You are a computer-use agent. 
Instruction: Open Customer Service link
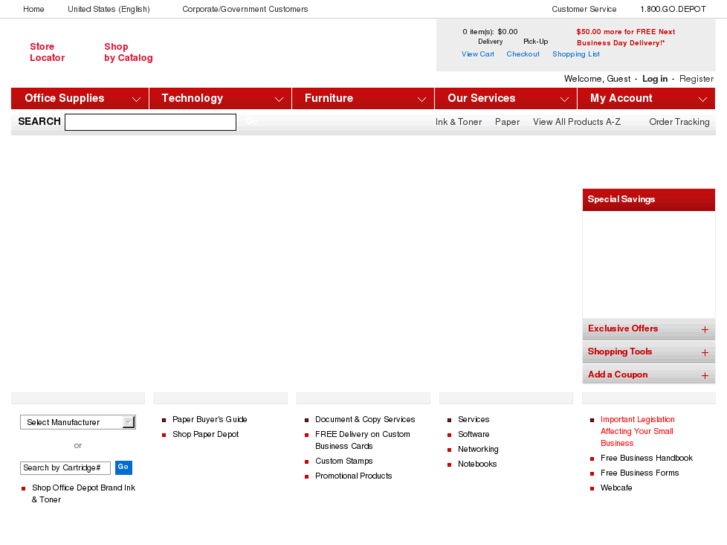(584, 9)
